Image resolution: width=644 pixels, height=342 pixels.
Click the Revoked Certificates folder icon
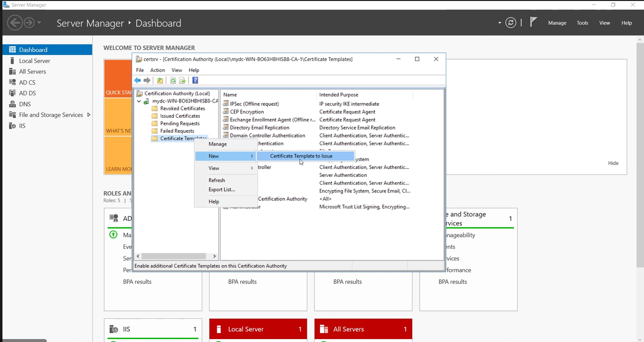(x=155, y=108)
